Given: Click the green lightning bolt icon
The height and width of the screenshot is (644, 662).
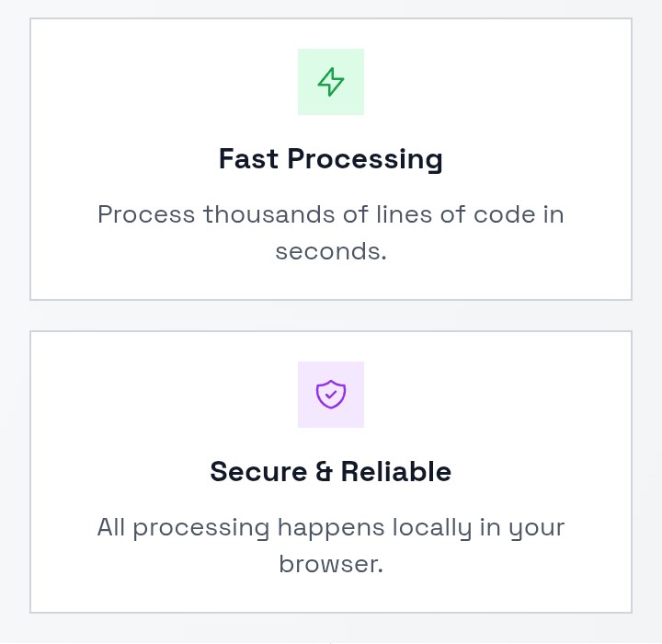Looking at the screenshot, I should [331, 82].
